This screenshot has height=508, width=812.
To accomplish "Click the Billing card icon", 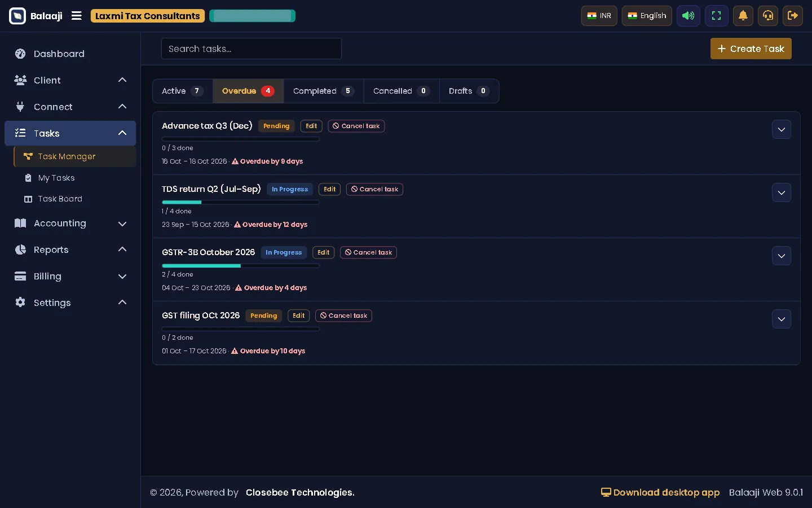I will click(20, 276).
